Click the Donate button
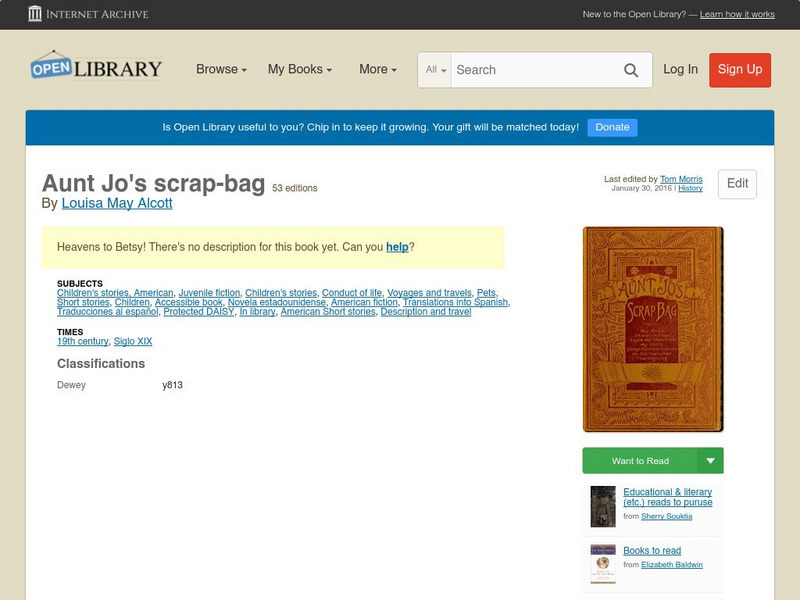Image resolution: width=800 pixels, height=600 pixels. (611, 127)
